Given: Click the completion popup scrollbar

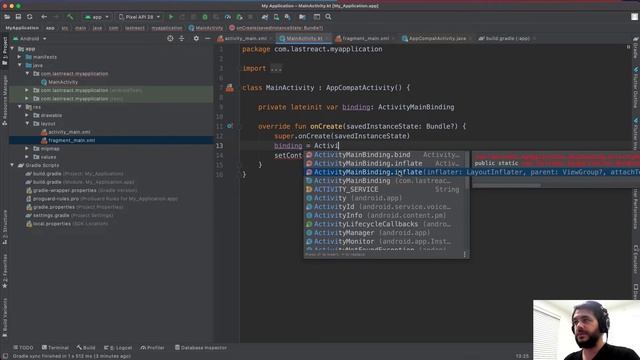Looking at the screenshot, I should tap(467, 169).
